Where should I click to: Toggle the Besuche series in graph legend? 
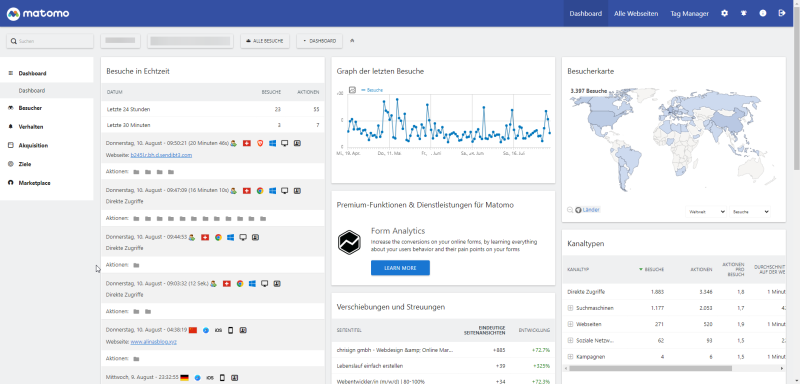[x=372, y=90]
